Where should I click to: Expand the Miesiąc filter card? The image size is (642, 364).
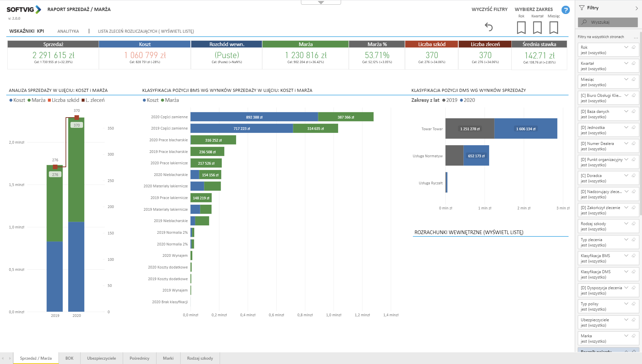[626, 79]
